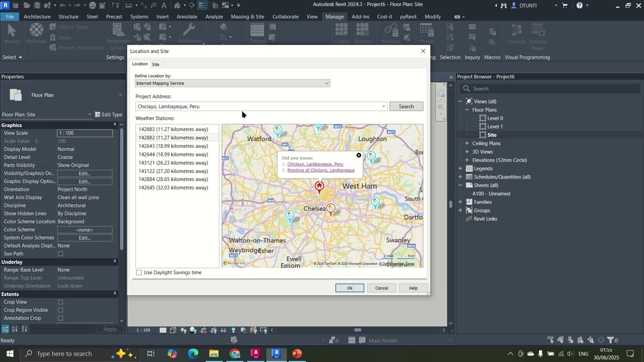Toggle Visual Style icon in view control bar

click(x=173, y=330)
